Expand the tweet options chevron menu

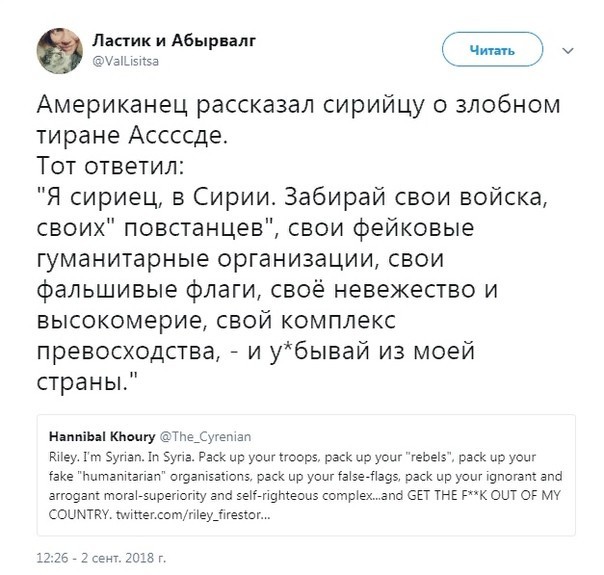pos(568,49)
